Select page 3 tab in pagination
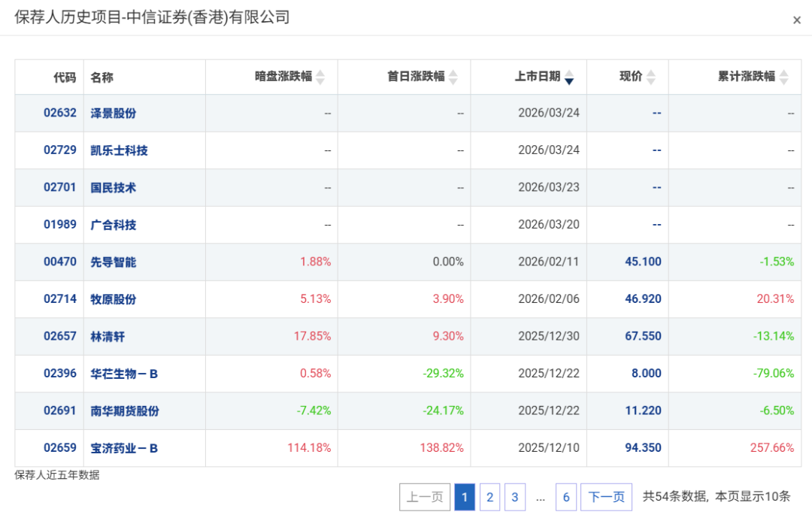Screen dimensions: 812x527 515,497
